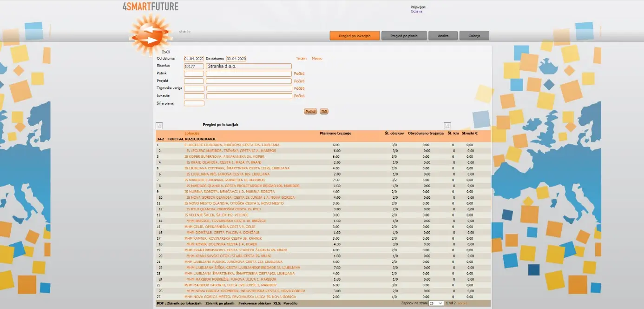Click the Stranka code field 10177

194,66
